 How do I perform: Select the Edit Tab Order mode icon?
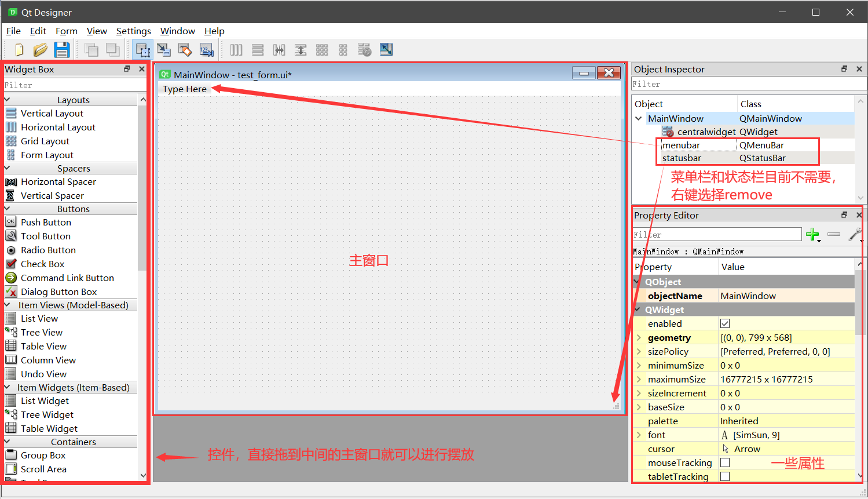[207, 50]
